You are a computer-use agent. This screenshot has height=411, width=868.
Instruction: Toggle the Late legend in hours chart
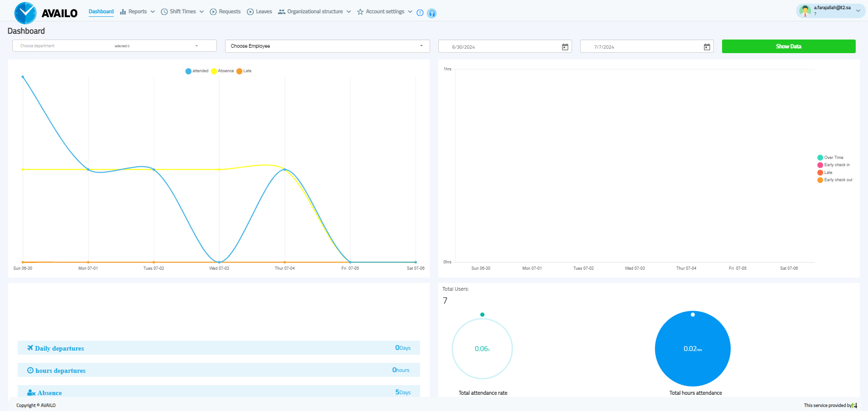tap(825, 173)
